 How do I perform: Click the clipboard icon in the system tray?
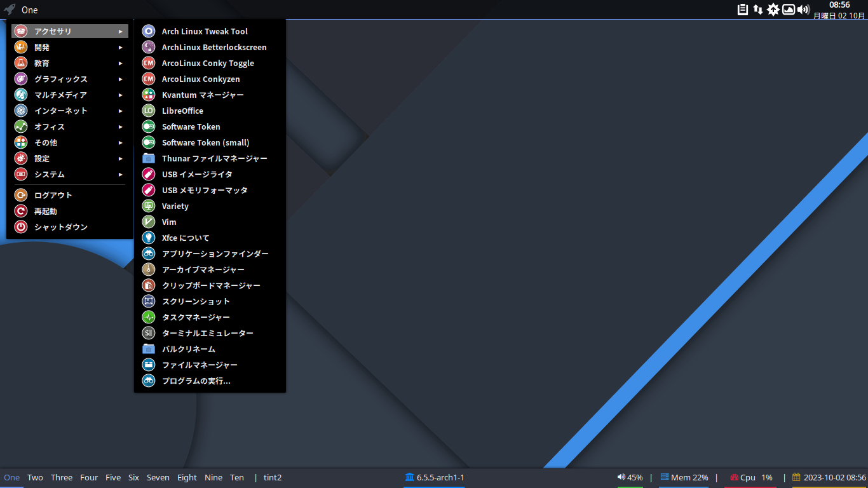(x=742, y=10)
